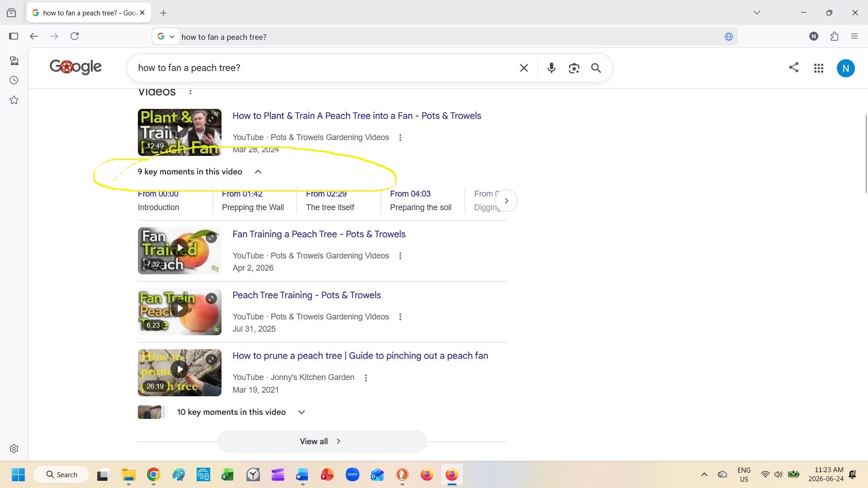Play the 'Plant & Train Peach Fan' video thumbnail

(x=179, y=132)
